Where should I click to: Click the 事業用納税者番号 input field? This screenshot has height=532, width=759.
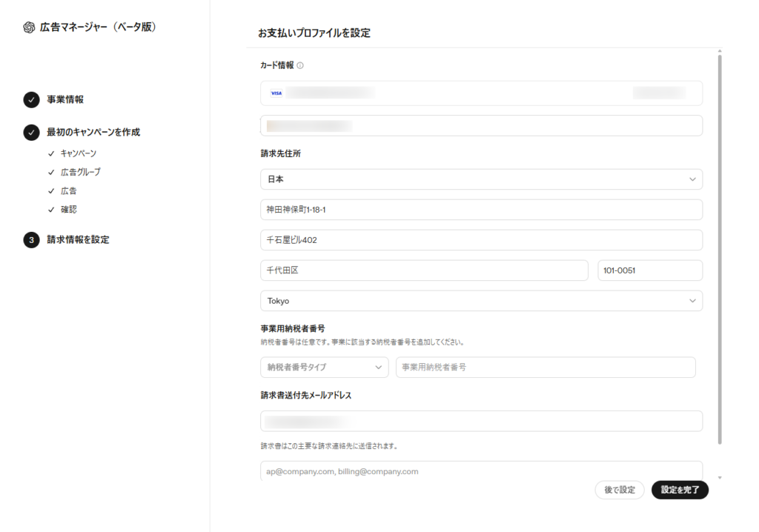click(546, 368)
